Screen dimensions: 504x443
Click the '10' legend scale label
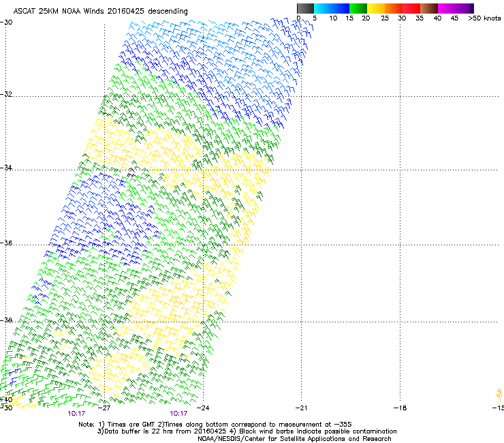[333, 18]
